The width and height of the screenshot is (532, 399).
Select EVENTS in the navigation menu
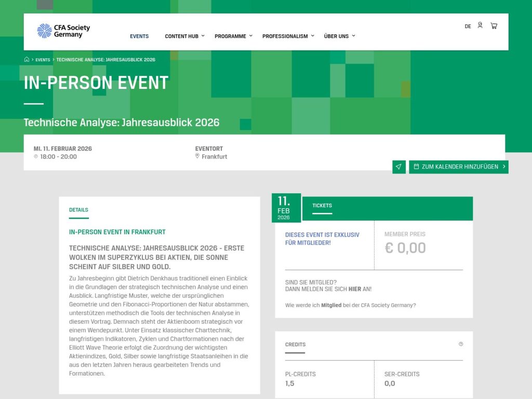point(139,36)
